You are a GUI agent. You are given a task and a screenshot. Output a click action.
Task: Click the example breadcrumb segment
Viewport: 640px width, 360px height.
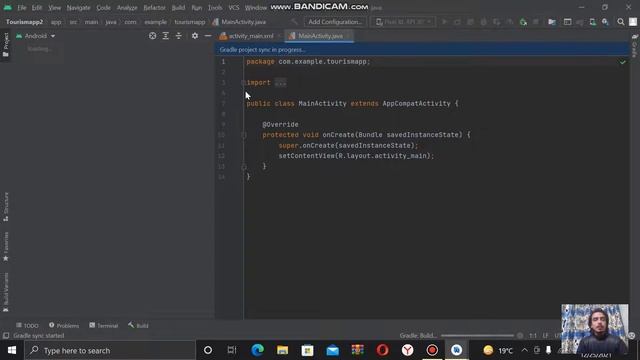coord(156,22)
